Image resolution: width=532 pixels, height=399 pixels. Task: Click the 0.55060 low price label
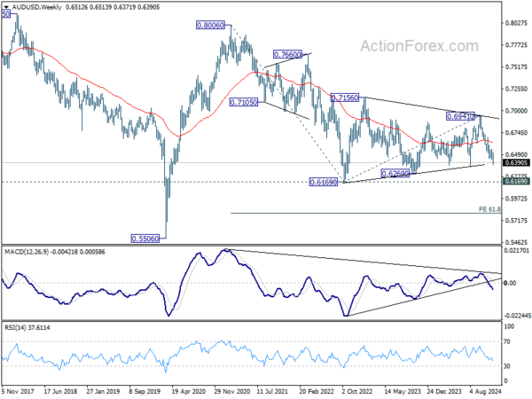click(x=145, y=239)
